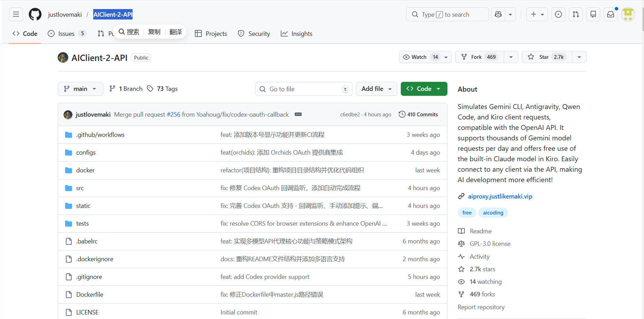This screenshot has height=319, width=644.
Task: Open .dockerignore file name
Action: pos(95,259)
